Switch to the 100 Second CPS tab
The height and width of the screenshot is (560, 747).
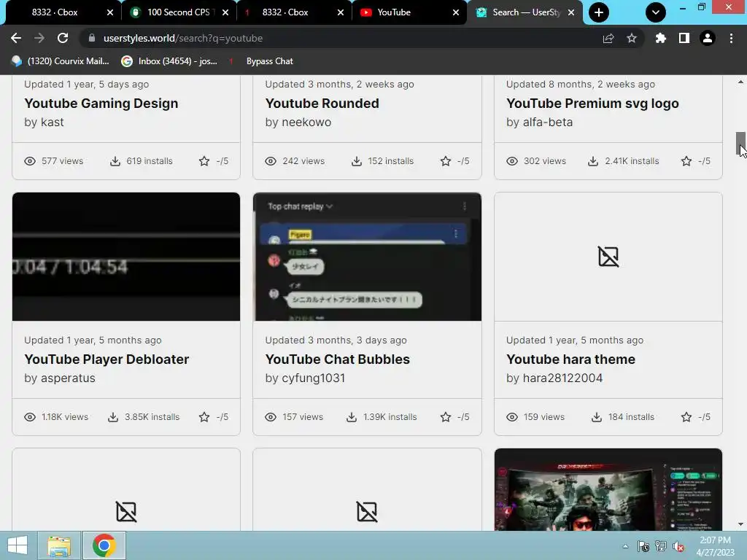(179, 12)
